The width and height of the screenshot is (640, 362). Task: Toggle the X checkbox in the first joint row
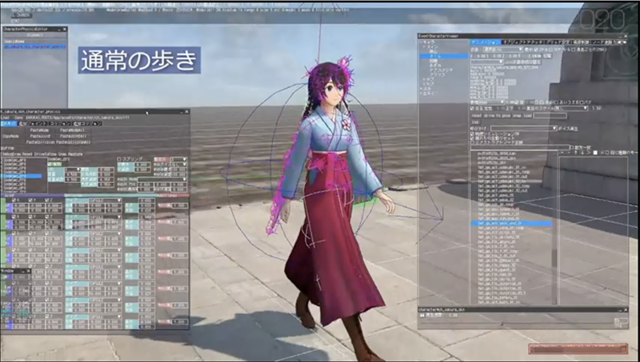coord(15,200)
